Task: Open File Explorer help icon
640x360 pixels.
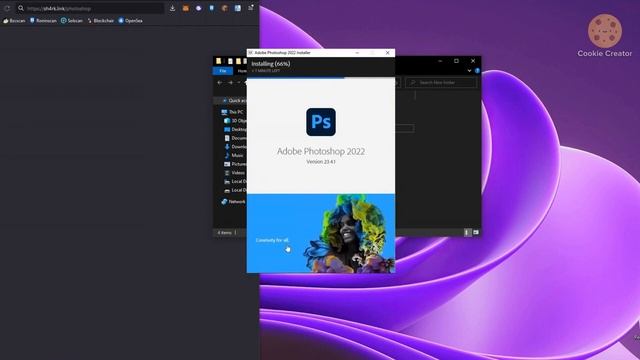Action: point(477,71)
